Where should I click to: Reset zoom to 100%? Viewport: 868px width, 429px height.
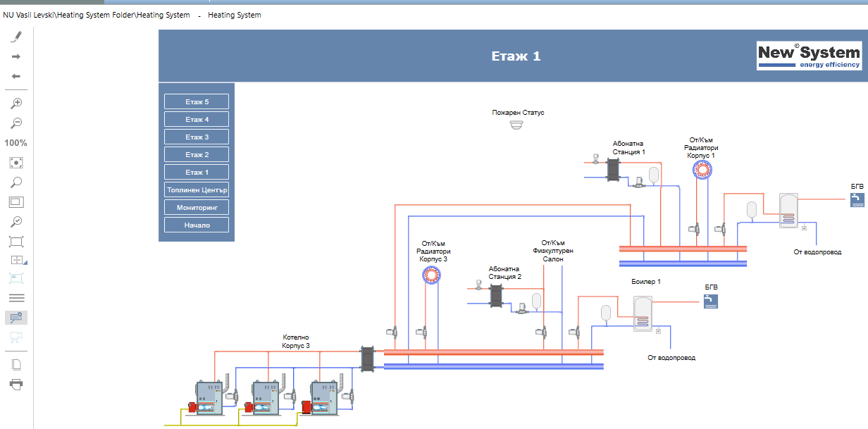tap(16, 143)
